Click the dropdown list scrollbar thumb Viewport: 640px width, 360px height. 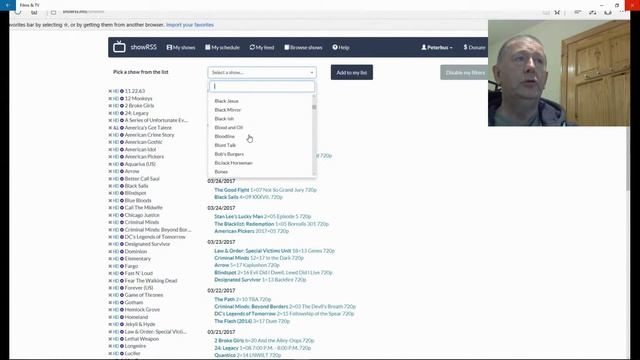pyautogui.click(x=314, y=107)
